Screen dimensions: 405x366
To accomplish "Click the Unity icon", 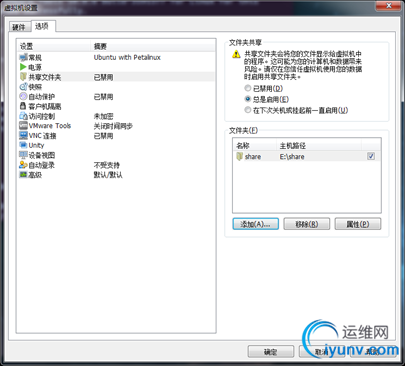I will click(x=23, y=145).
